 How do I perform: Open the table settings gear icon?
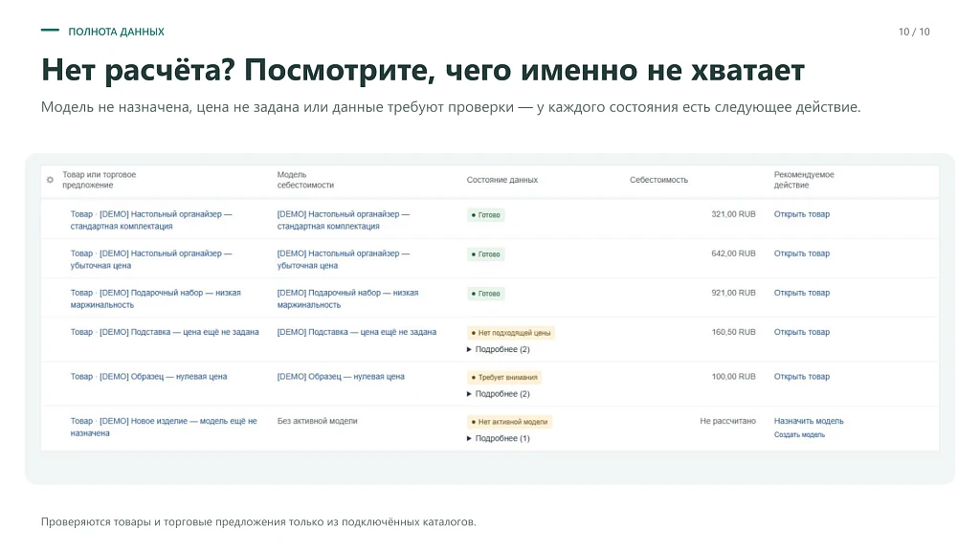(50, 180)
